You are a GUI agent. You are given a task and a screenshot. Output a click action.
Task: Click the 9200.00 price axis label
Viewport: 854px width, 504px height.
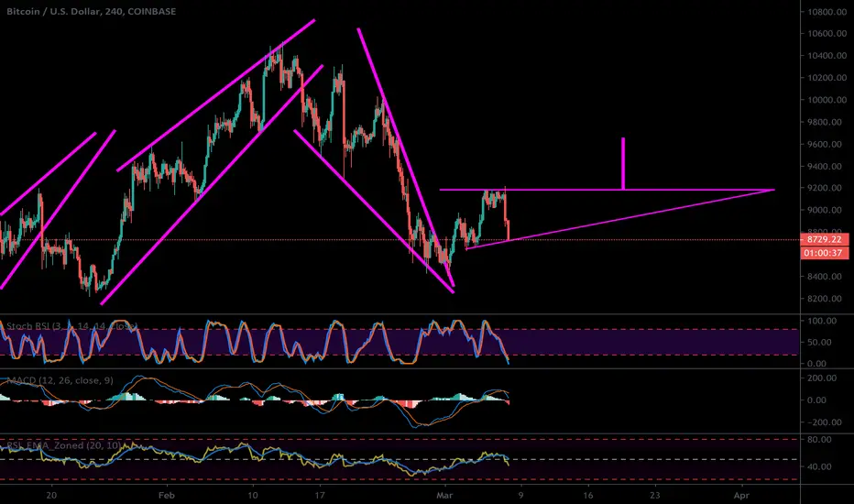coord(827,188)
